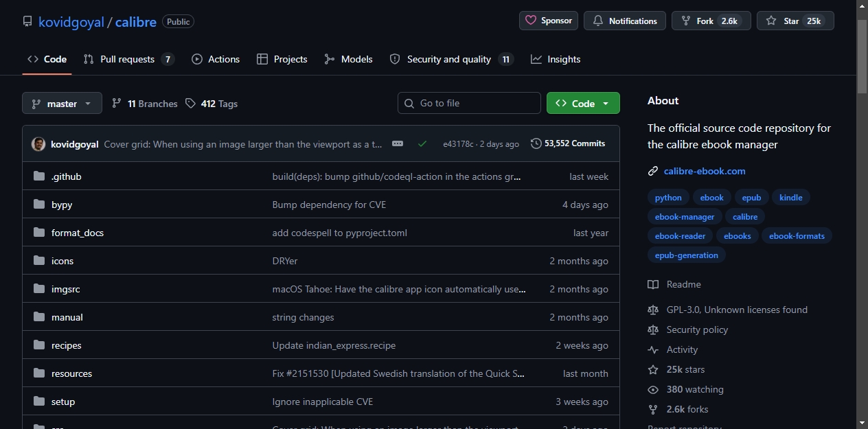Screen dimensions: 868x429
Task: Select the epub-generation topic tag
Action: click(x=687, y=255)
